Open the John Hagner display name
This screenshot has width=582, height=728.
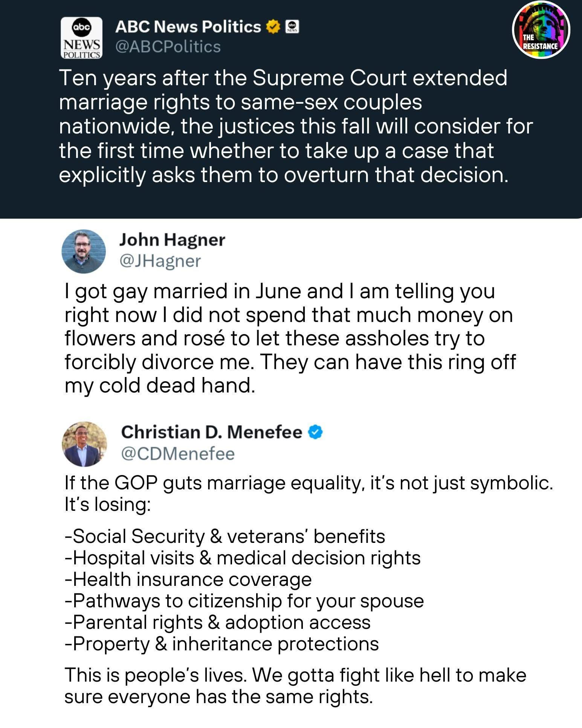[x=172, y=240]
